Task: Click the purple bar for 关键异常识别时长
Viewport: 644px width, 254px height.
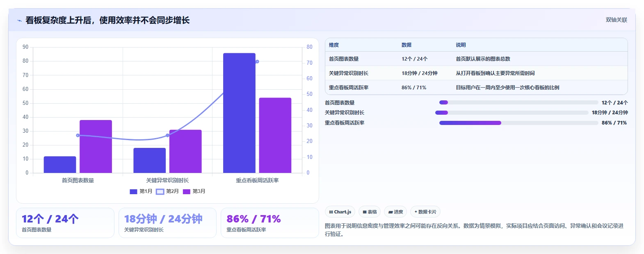Action: pos(185,151)
